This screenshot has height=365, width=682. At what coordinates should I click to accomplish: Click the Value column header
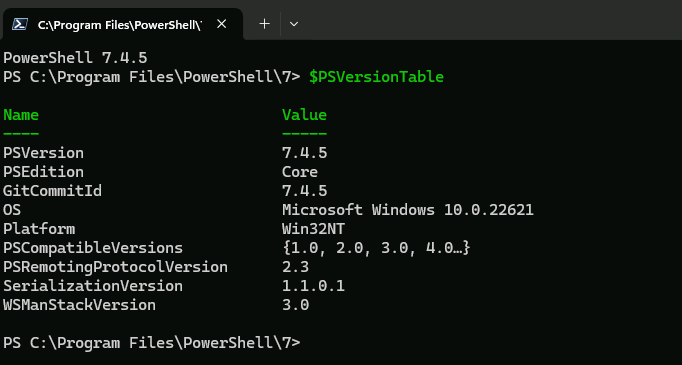304,115
